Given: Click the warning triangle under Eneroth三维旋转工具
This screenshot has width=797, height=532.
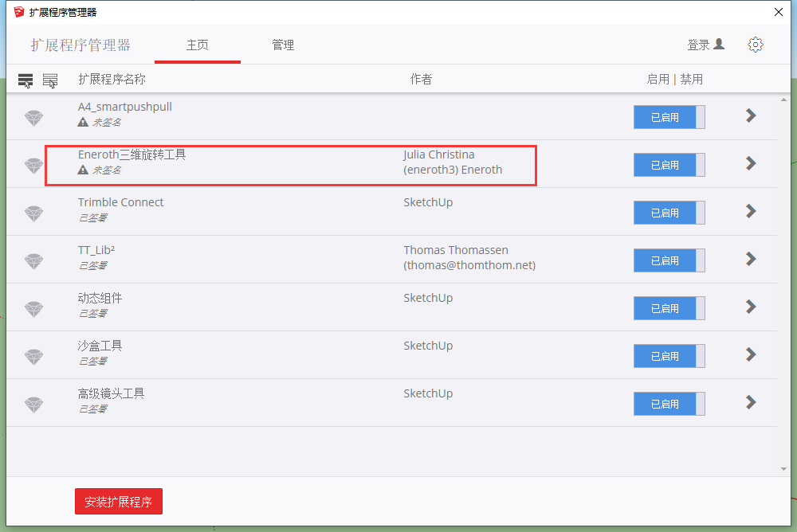Looking at the screenshot, I should point(83,170).
